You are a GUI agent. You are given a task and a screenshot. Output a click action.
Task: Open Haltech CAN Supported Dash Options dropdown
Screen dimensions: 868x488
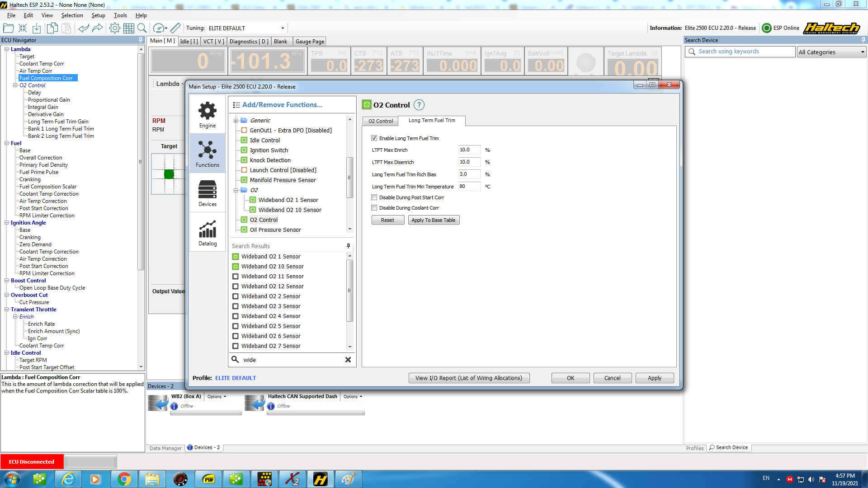(x=353, y=397)
